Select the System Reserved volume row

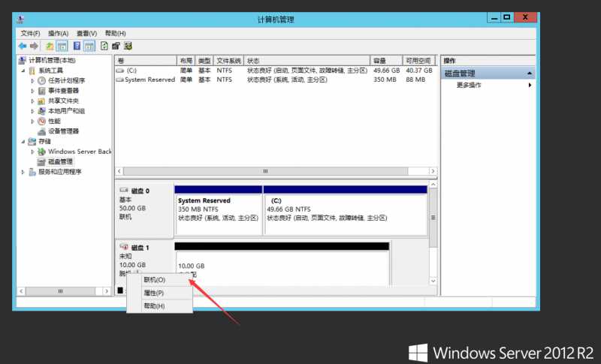pos(275,80)
